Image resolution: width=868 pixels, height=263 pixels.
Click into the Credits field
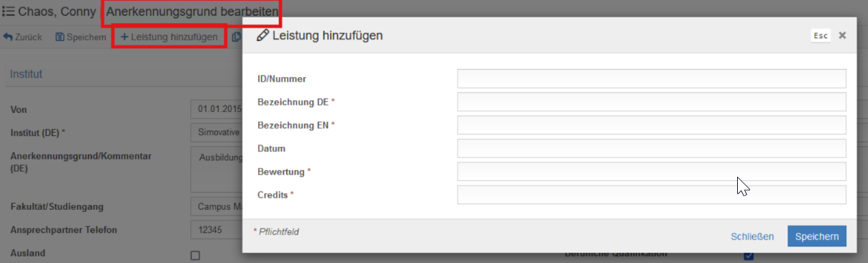(652, 195)
